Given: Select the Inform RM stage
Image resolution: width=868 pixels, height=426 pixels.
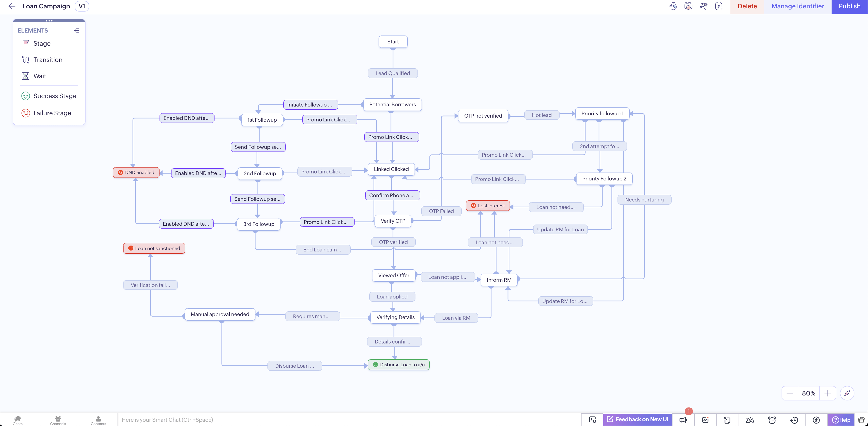Looking at the screenshot, I should pyautogui.click(x=499, y=280).
